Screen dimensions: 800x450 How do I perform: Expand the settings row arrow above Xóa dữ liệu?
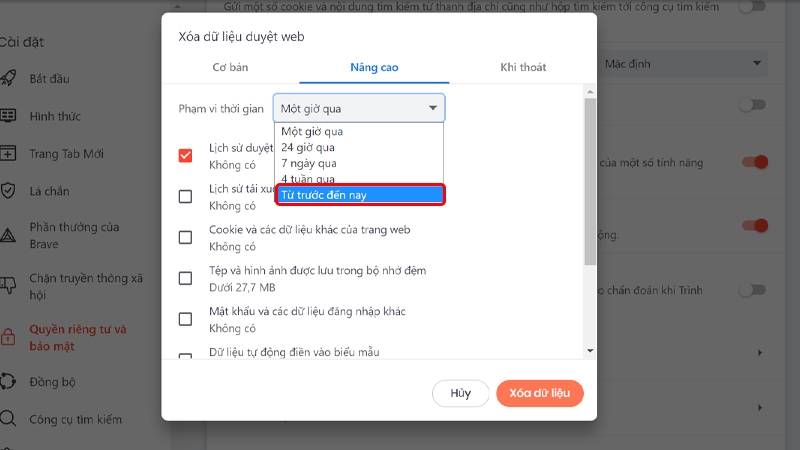[x=760, y=353]
